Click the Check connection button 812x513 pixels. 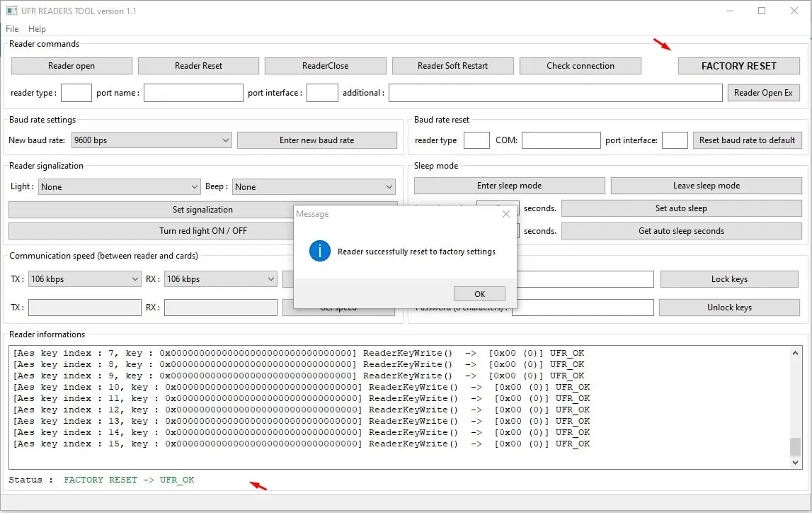pos(580,66)
